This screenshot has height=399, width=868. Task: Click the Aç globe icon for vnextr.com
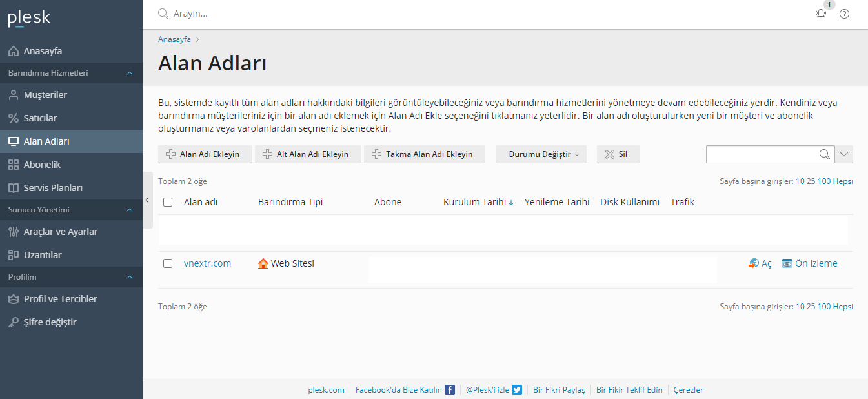(754, 263)
